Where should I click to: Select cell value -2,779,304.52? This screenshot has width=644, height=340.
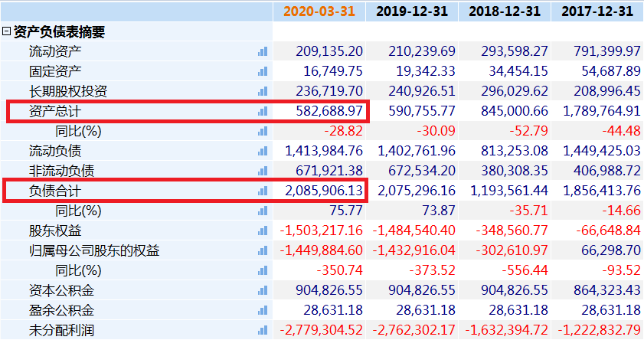pyautogui.click(x=321, y=330)
